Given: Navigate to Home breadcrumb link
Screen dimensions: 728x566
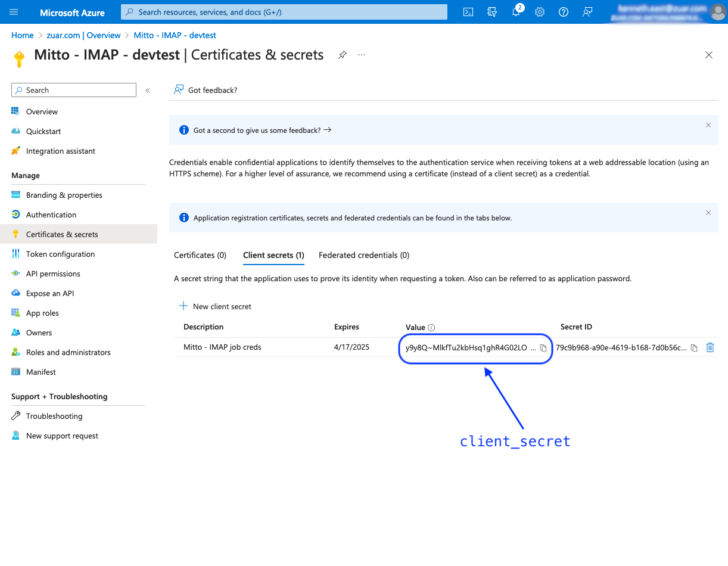Looking at the screenshot, I should 23,35.
